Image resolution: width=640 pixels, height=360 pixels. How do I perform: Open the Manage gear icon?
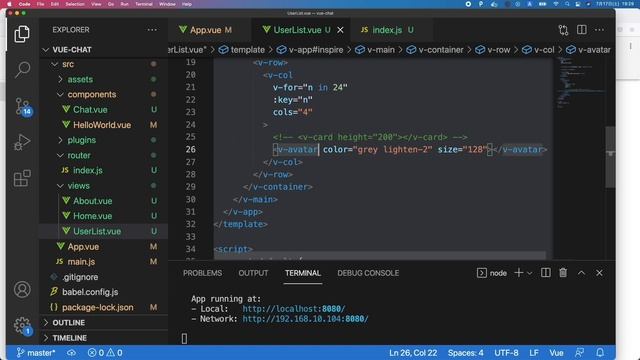[x=22, y=326]
